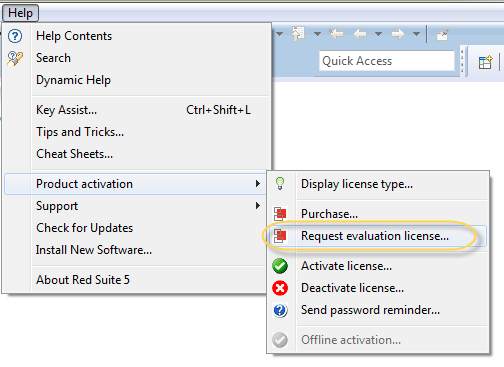Click the grey Offline activation icon
Viewport: 504px width, 367px height.
tap(280, 340)
